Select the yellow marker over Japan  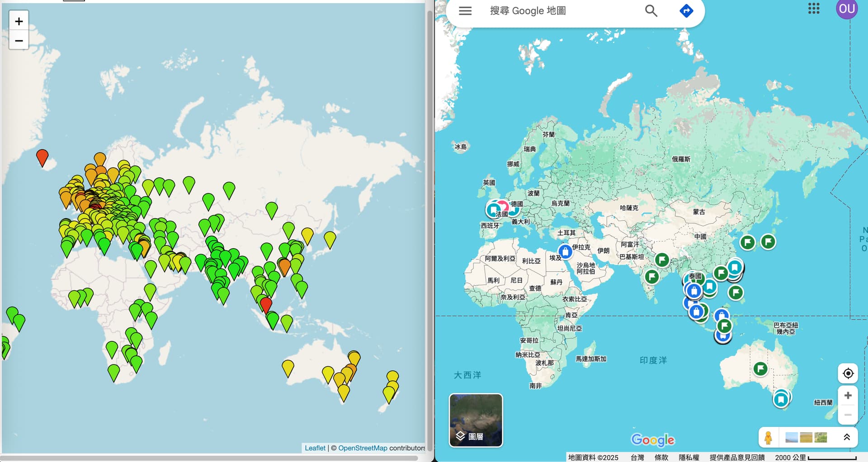330,240
